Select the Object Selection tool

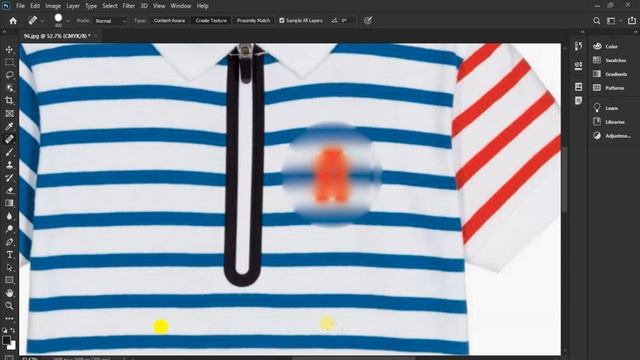tap(9, 88)
